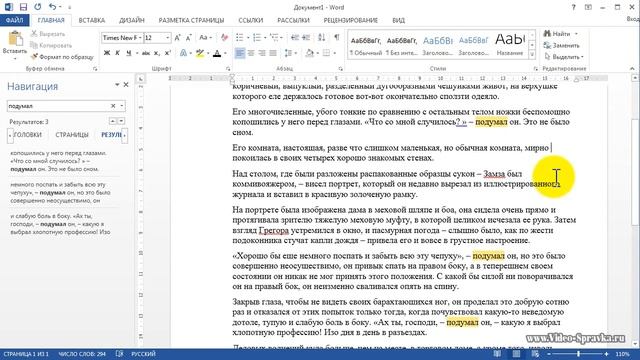Apply the Обычный style
The width and height of the screenshot is (640, 360).
tap(366, 46)
